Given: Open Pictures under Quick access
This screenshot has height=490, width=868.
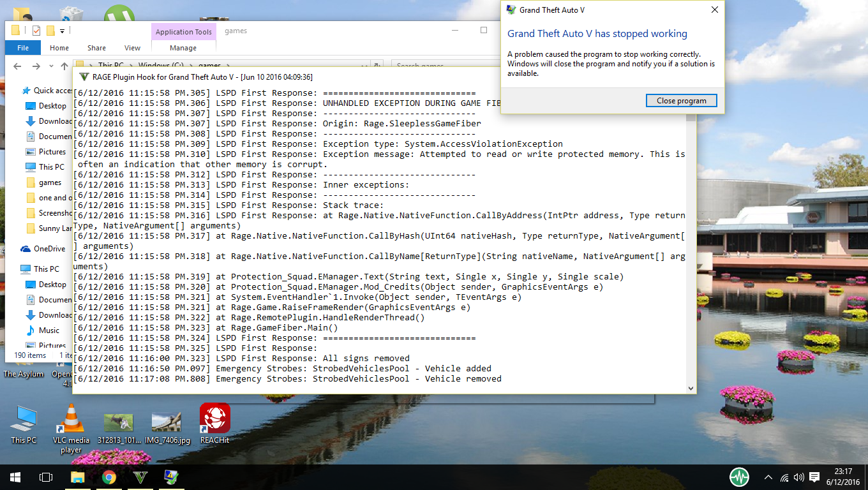Looking at the screenshot, I should tap(46, 152).
